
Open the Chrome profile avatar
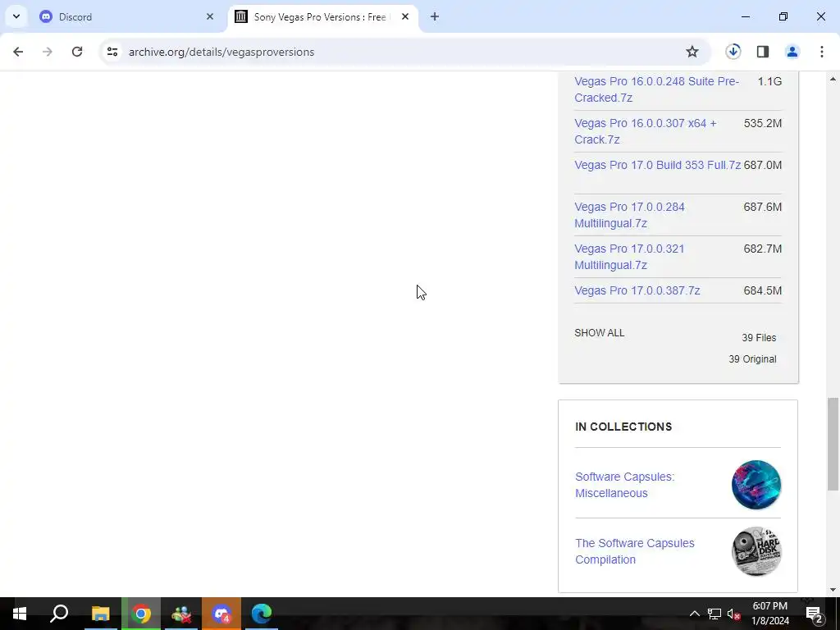(x=792, y=52)
